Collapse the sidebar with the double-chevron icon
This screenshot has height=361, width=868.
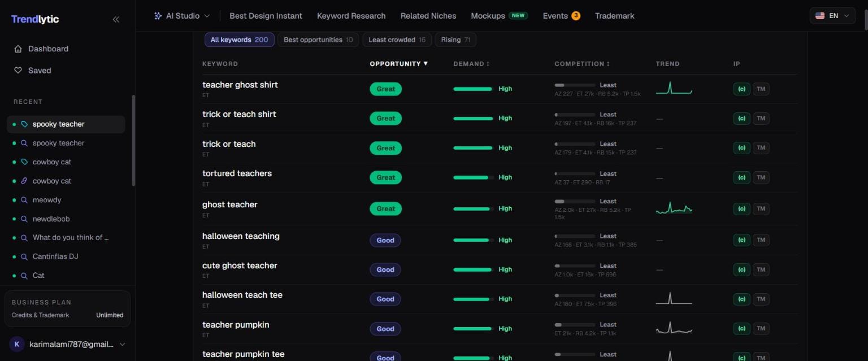pos(116,19)
